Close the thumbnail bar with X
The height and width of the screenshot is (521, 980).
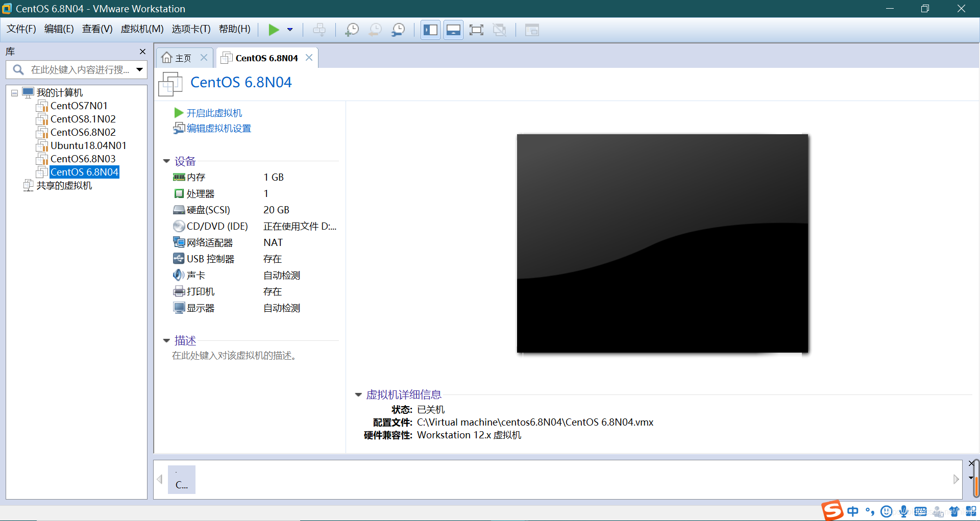tap(971, 463)
